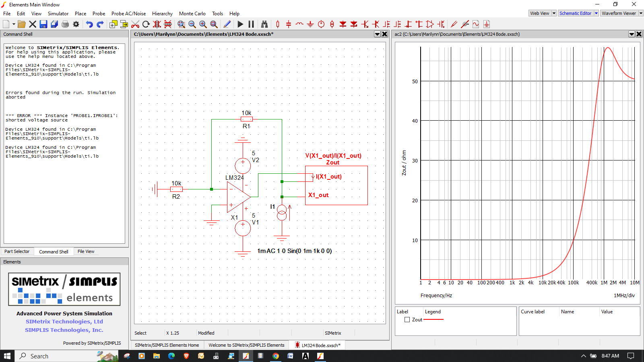This screenshot has width=644, height=362.
Task: Open the Monte Carlo menu
Action: point(192,13)
